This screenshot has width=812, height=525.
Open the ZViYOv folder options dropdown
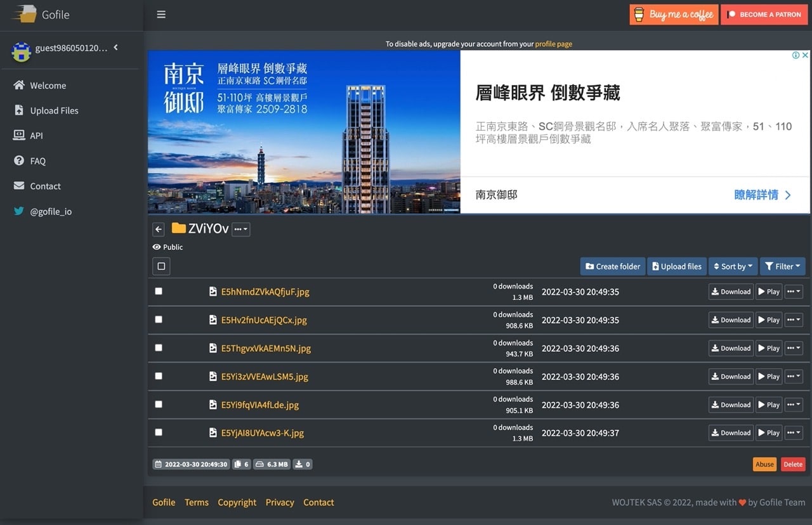point(240,229)
